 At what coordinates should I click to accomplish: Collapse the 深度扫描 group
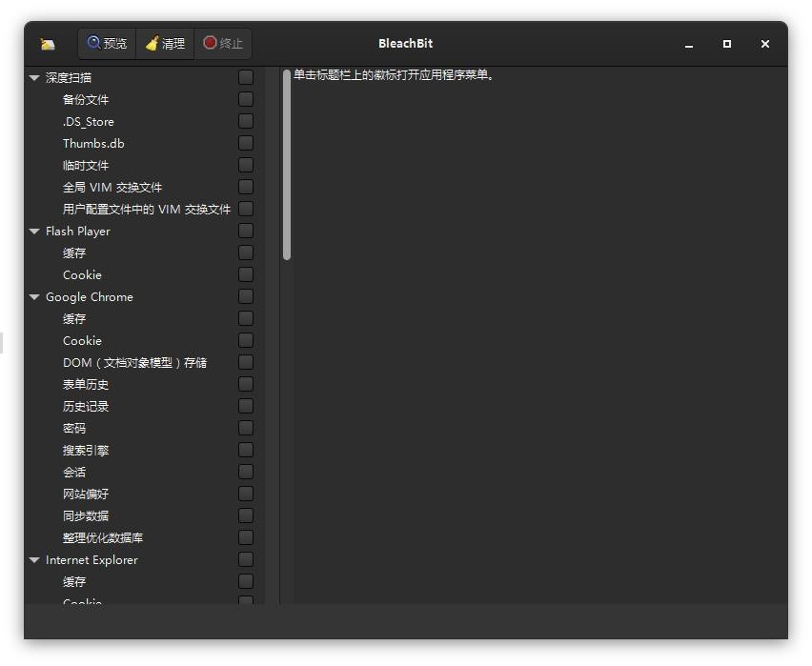(34, 78)
